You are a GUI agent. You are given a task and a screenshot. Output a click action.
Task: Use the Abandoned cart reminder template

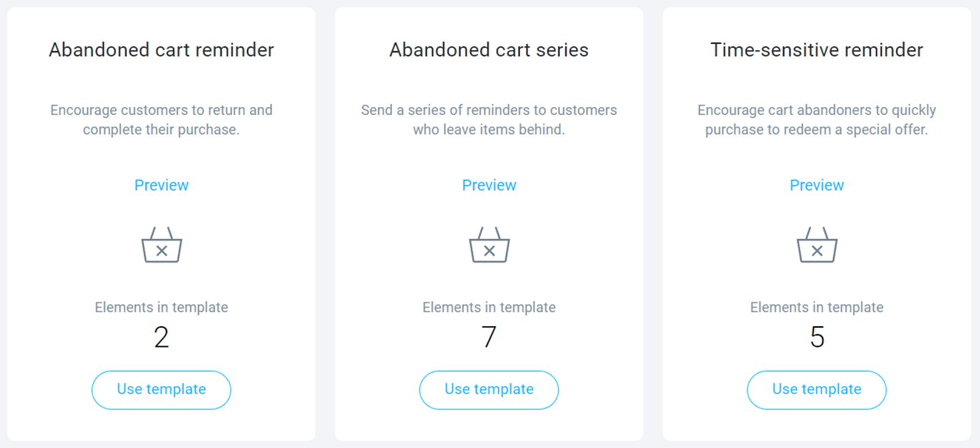tap(162, 390)
